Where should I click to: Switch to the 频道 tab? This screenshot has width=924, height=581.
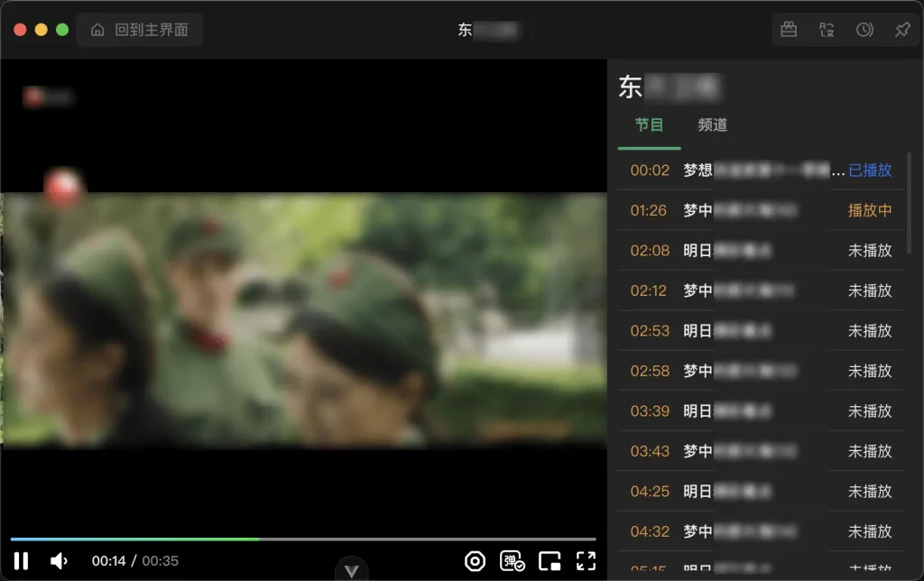pos(712,125)
